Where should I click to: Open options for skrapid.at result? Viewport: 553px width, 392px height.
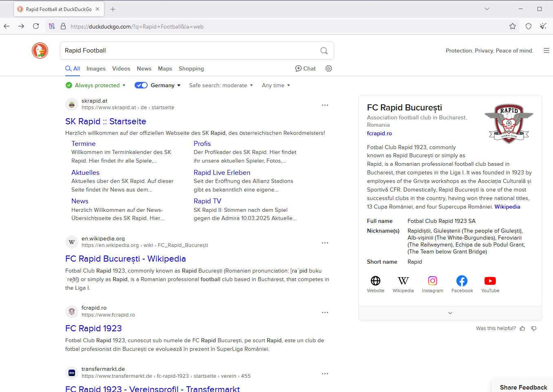click(325, 105)
